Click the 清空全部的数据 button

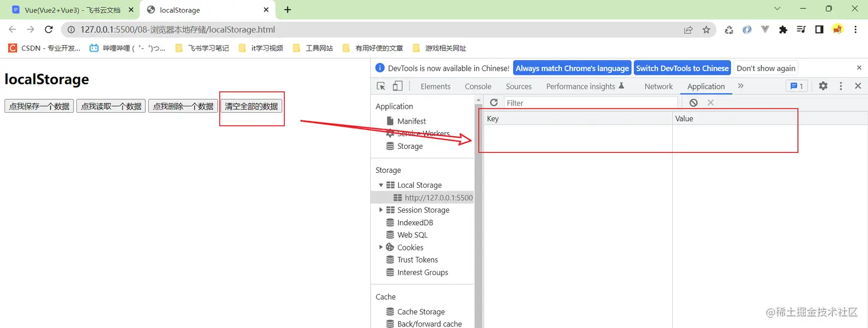[251, 106]
